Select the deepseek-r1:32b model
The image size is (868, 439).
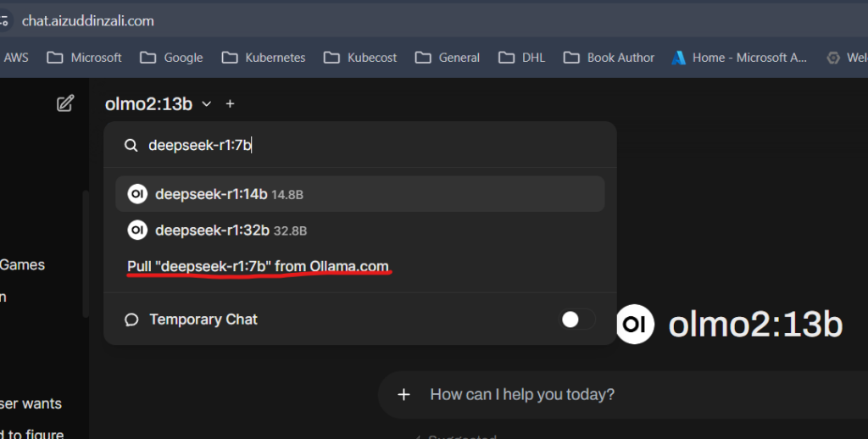click(x=359, y=230)
